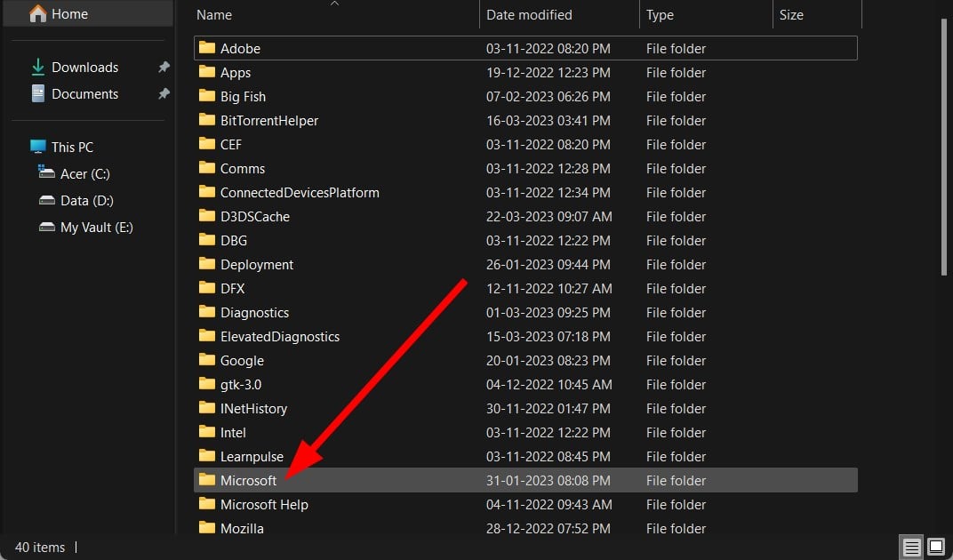Click File folder type in Google row
This screenshot has height=560, width=953.
pos(676,361)
